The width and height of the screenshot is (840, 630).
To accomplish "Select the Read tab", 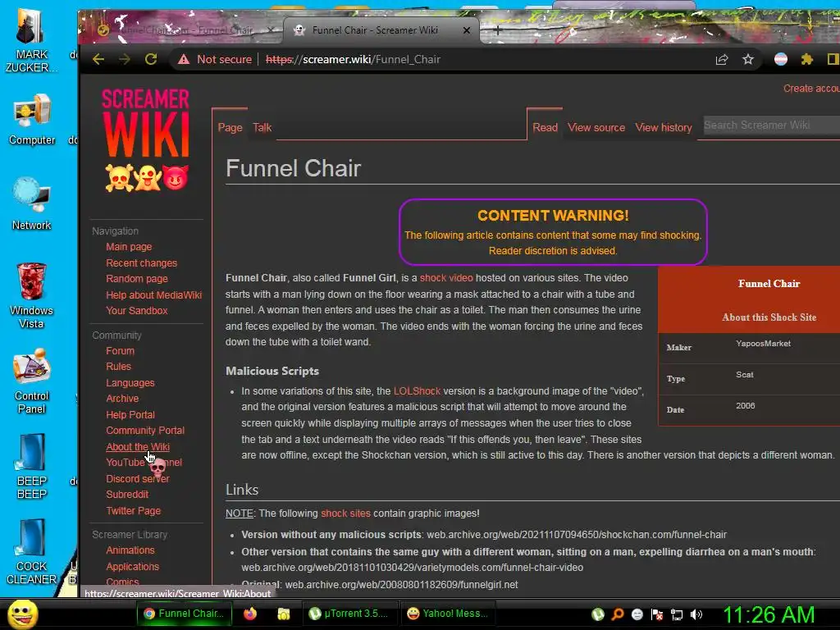I will tap(545, 127).
